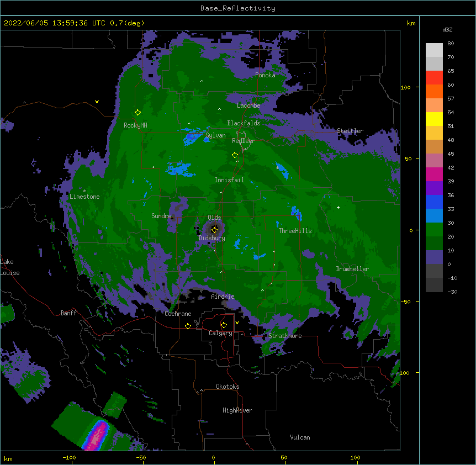Viewport: 476px width, 465px height.
Task: Click the Olds town label
Action: (x=214, y=218)
